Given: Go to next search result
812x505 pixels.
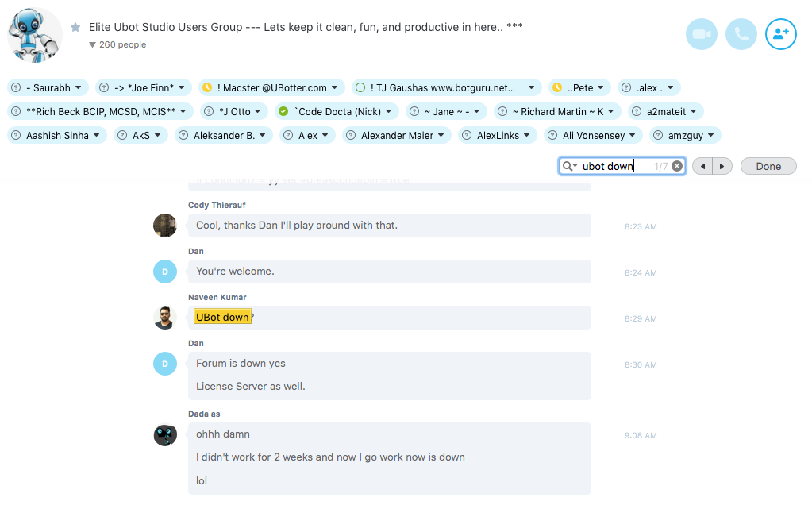Looking at the screenshot, I should tap(722, 166).
